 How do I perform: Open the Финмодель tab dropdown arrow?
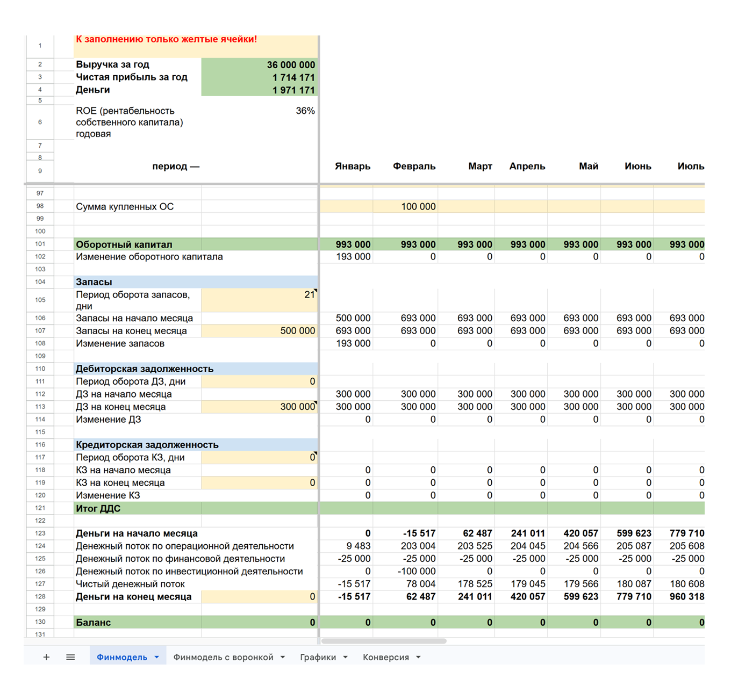157,657
